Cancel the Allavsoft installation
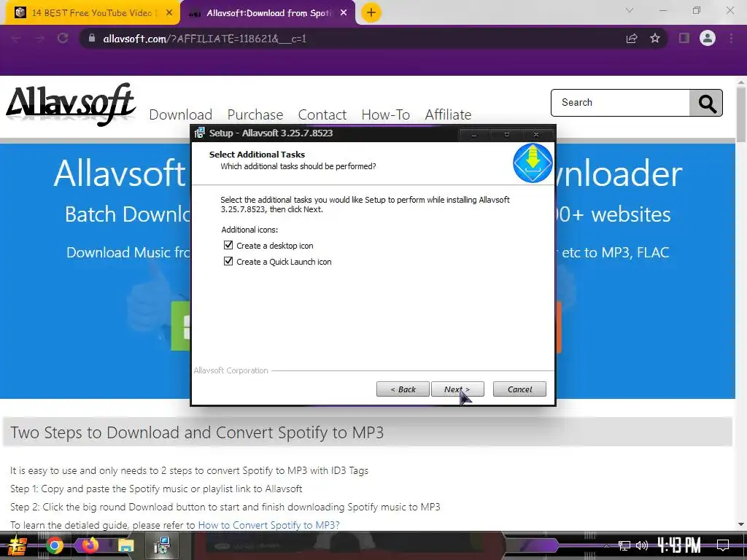 coord(519,389)
